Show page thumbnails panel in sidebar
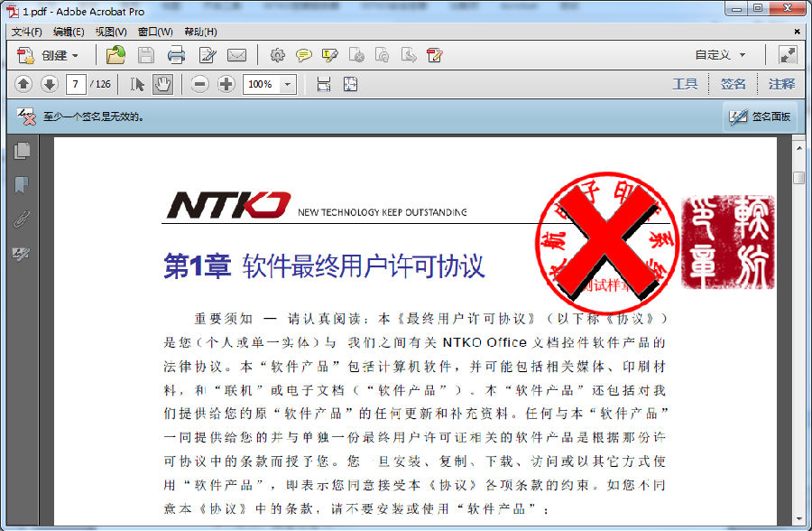The width and height of the screenshot is (812, 531). [x=22, y=151]
